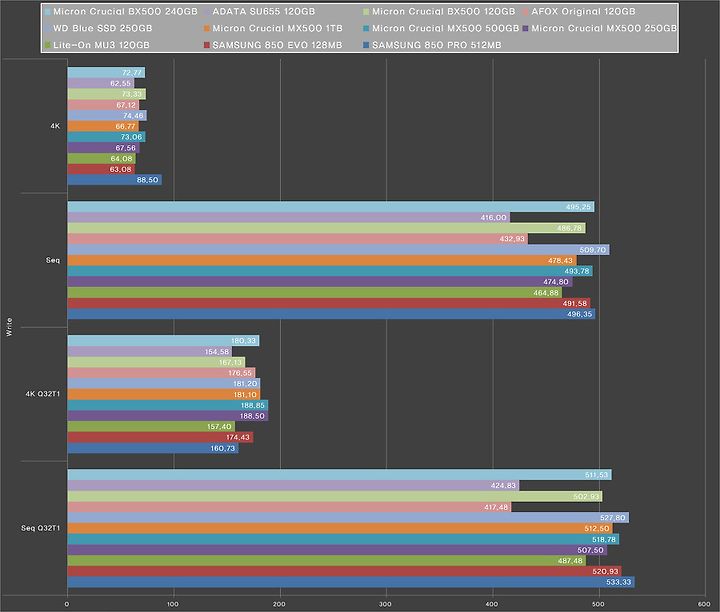Click the vertical Write axis title
This screenshot has width=720, height=612.
pos(9,327)
